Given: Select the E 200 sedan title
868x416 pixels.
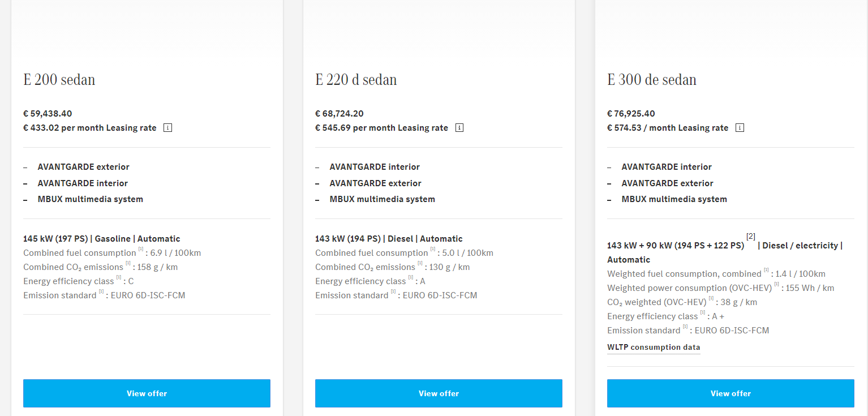Looking at the screenshot, I should 59,80.
